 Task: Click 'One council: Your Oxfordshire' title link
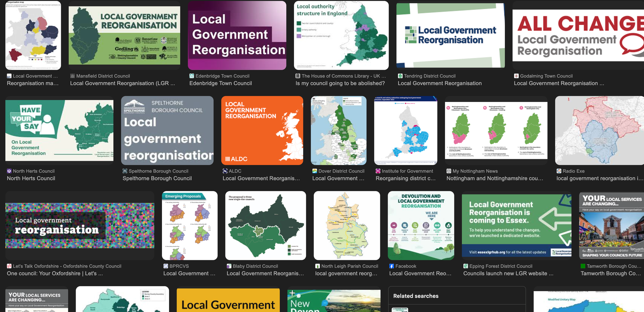(x=55, y=274)
